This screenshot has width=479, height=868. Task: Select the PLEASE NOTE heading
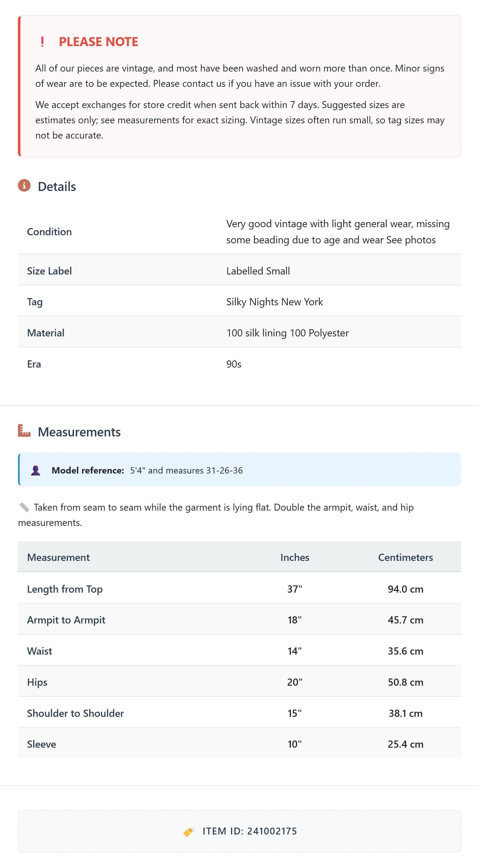tap(98, 42)
